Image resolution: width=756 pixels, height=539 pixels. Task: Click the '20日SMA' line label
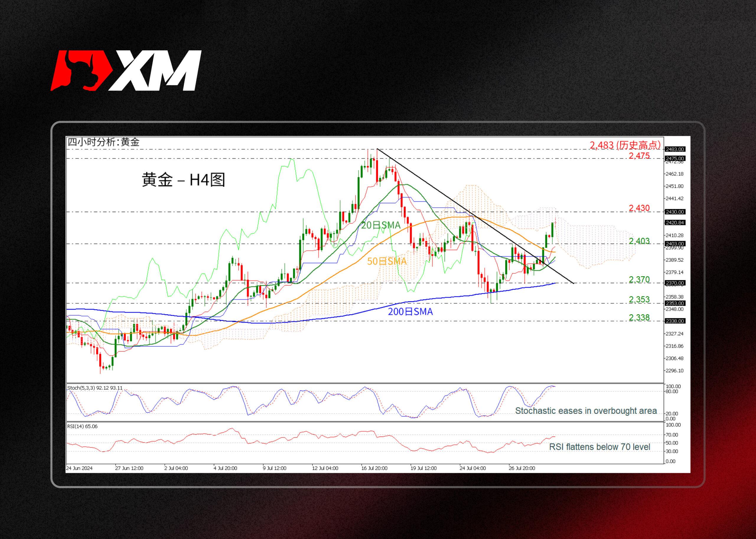pos(380,225)
